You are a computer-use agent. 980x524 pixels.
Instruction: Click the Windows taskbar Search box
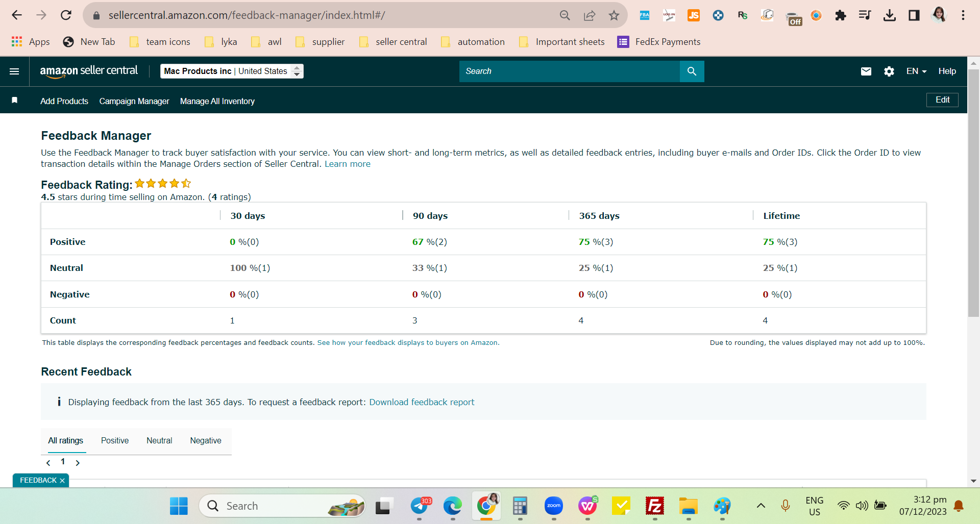point(282,506)
